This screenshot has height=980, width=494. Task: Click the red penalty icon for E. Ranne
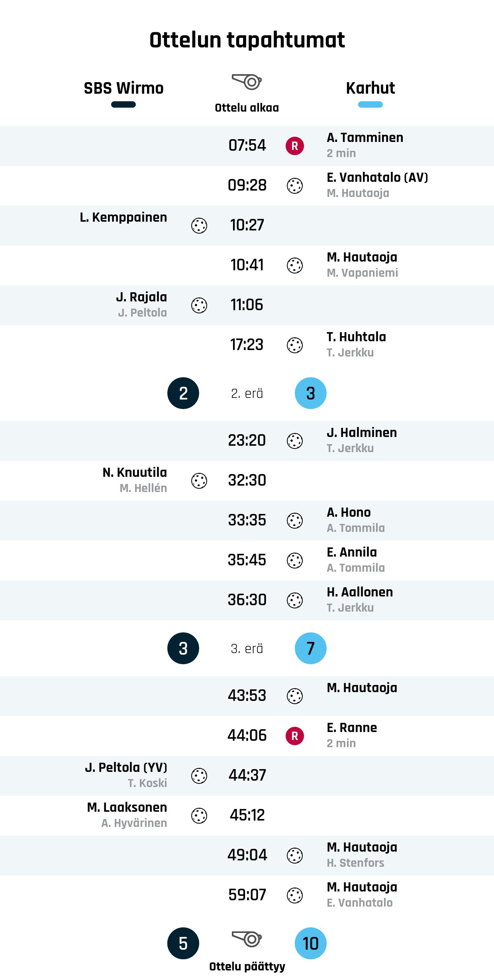coord(295,736)
